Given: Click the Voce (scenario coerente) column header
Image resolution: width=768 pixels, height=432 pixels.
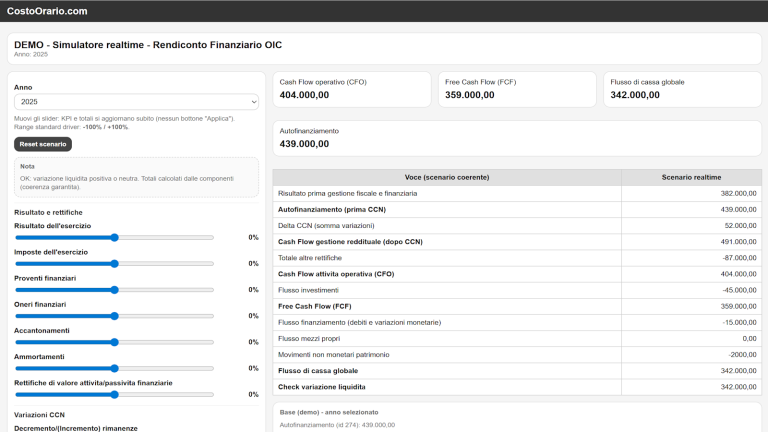Looking at the screenshot, I should (x=447, y=177).
